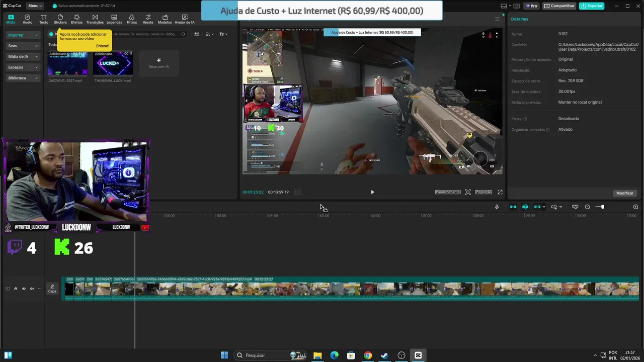
Task: Open the Avatar de IA panel
Action: pos(185,19)
